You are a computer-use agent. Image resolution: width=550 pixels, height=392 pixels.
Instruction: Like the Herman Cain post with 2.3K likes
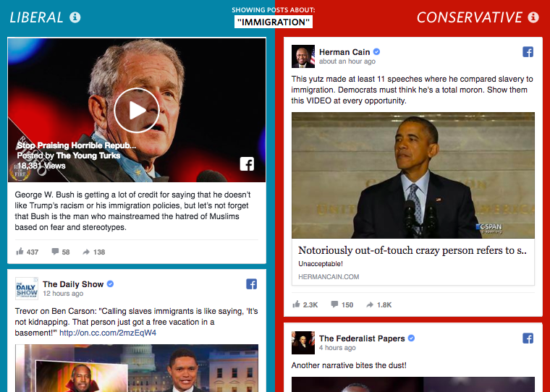305,304
